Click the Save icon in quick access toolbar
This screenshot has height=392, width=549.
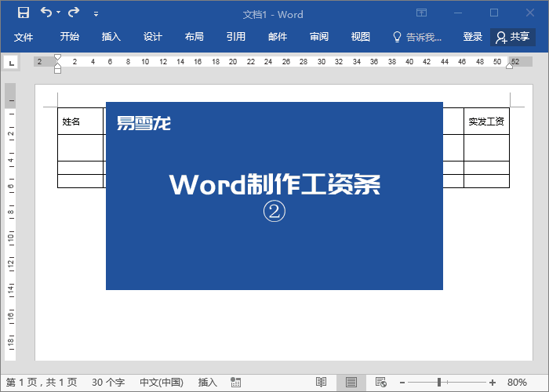pos(24,13)
